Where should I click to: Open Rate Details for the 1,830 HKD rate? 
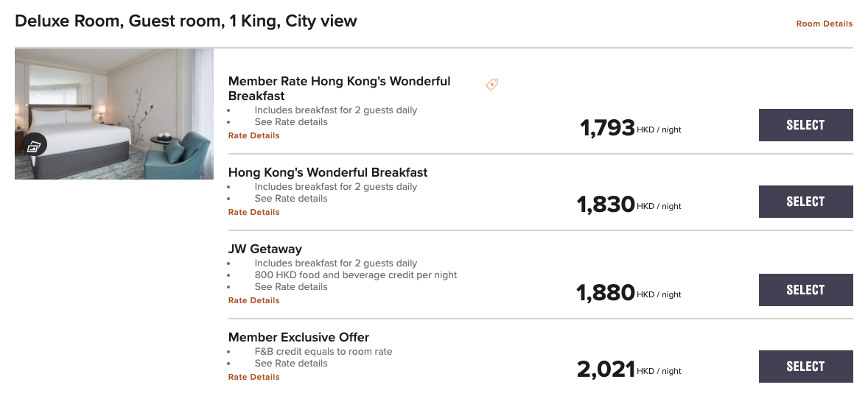pos(253,212)
